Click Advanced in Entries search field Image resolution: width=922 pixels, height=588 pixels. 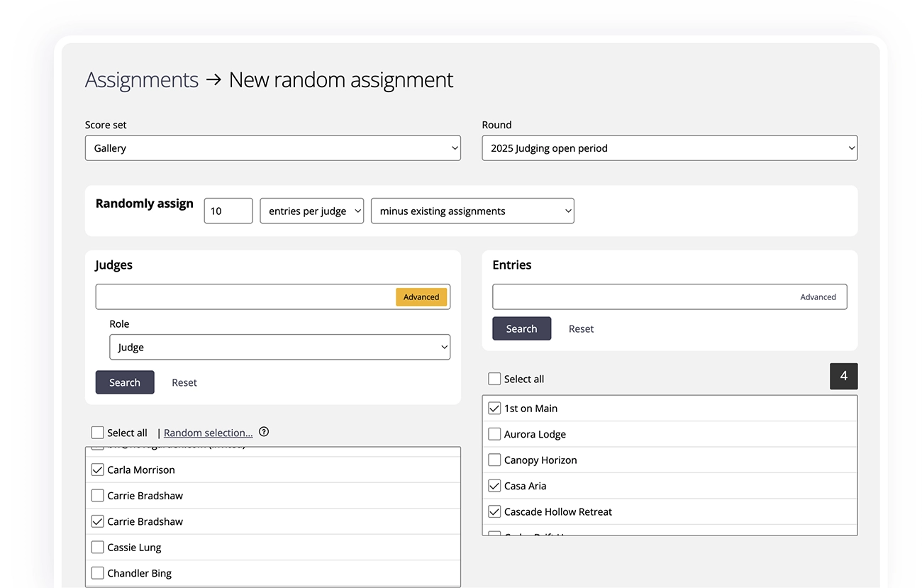coord(818,297)
